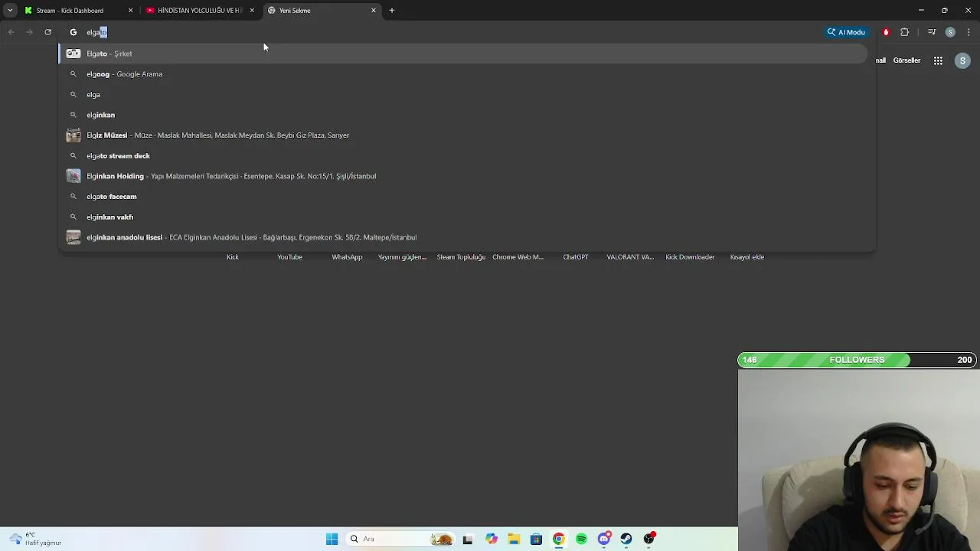Screen dimensions: 980x551
Task: Open the Chrome Web M... shortcut
Action: click(x=518, y=257)
